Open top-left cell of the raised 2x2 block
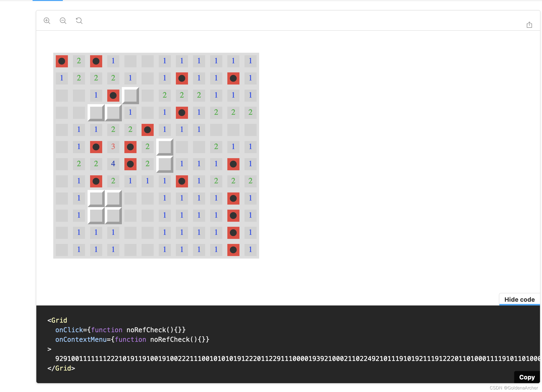The width and height of the screenshot is (542, 392). (x=96, y=199)
